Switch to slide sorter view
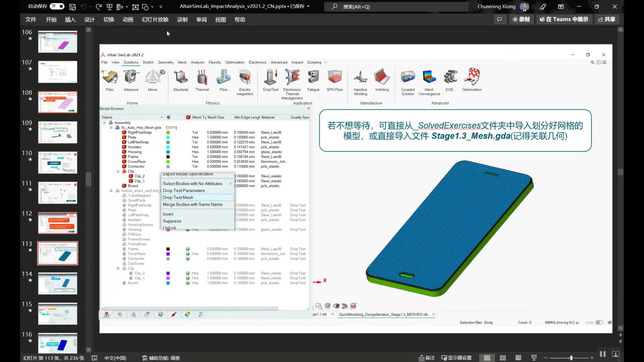 502,358
